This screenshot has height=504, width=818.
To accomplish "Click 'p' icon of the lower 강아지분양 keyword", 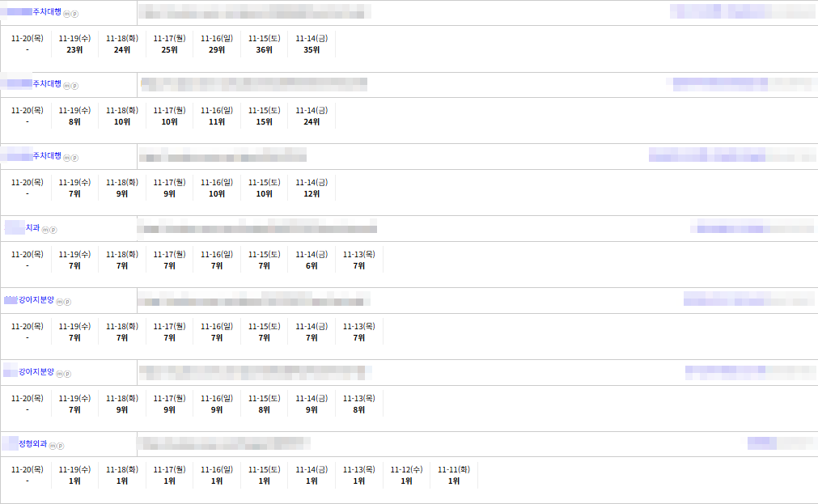I will coord(67,374).
